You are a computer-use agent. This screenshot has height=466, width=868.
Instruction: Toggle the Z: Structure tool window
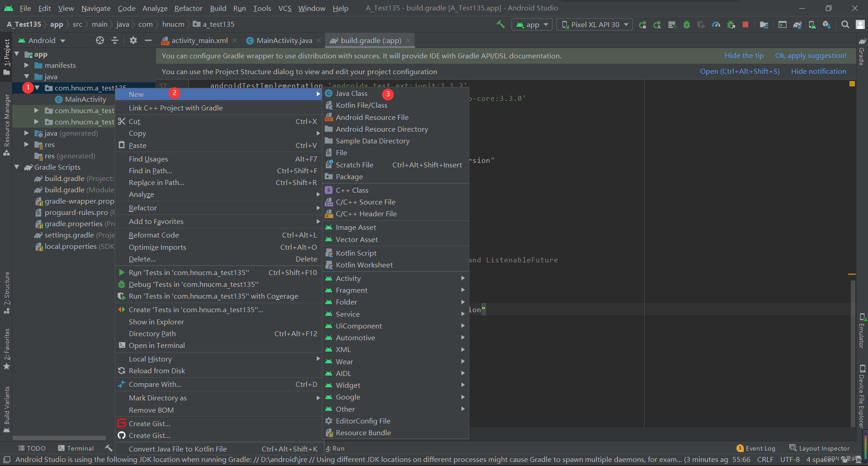point(7,293)
